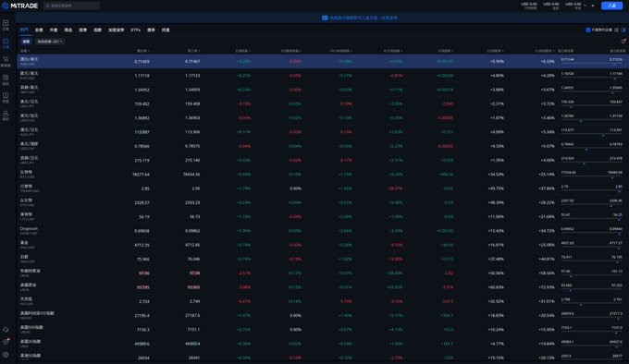Viewport: 629px width, 364px height.
Task: Switch to the cryptocurrency tab
Action: coord(116,30)
